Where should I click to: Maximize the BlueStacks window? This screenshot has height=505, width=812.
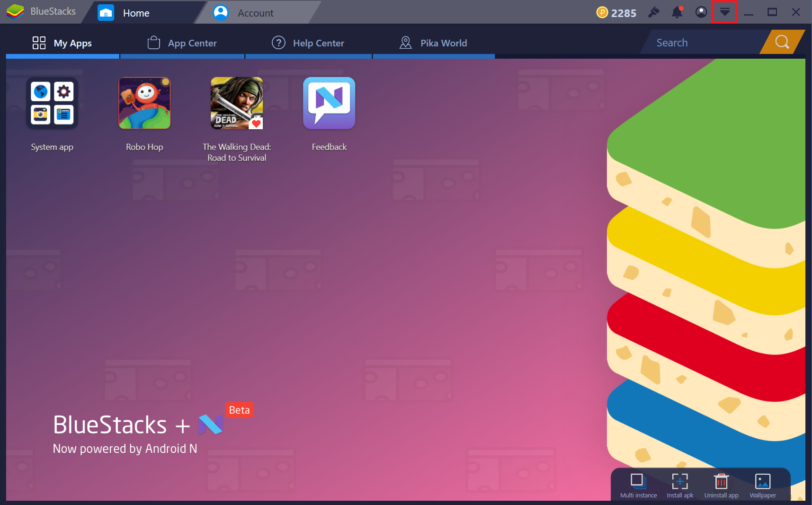(x=772, y=12)
